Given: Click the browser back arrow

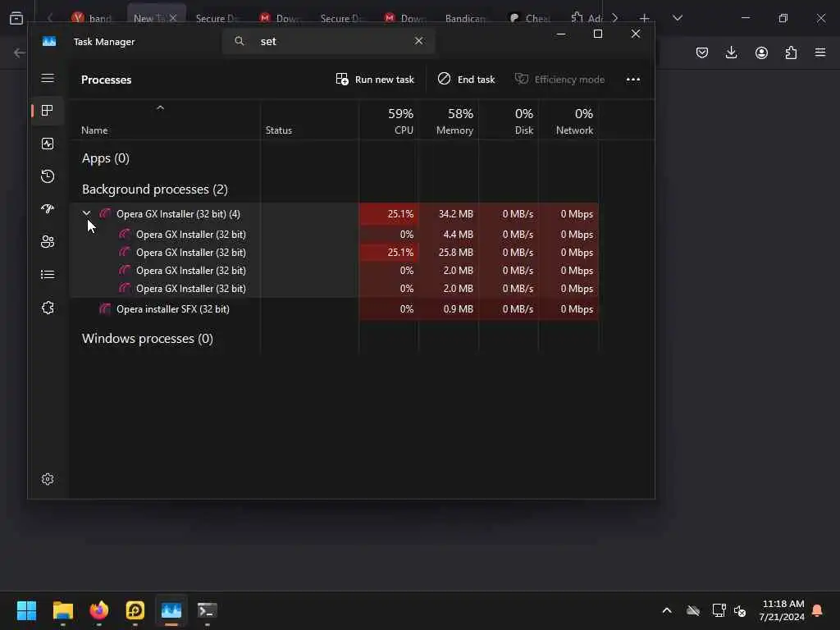Looking at the screenshot, I should (20, 52).
